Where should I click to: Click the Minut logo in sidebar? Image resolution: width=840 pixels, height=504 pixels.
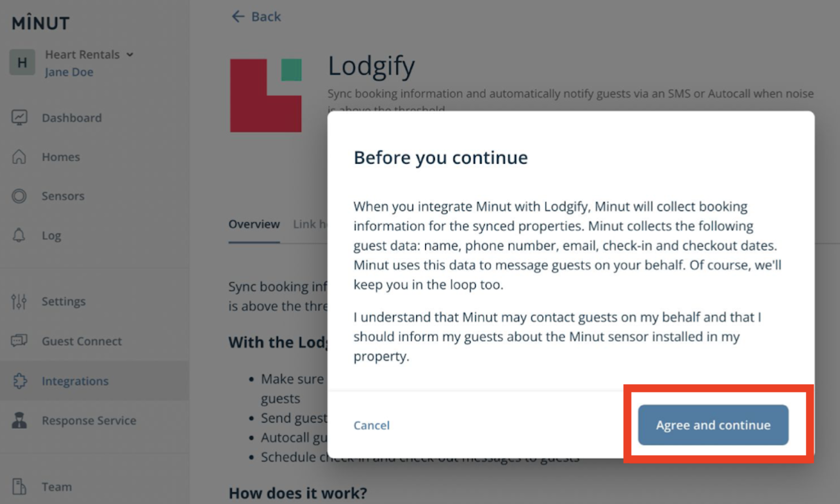(41, 23)
